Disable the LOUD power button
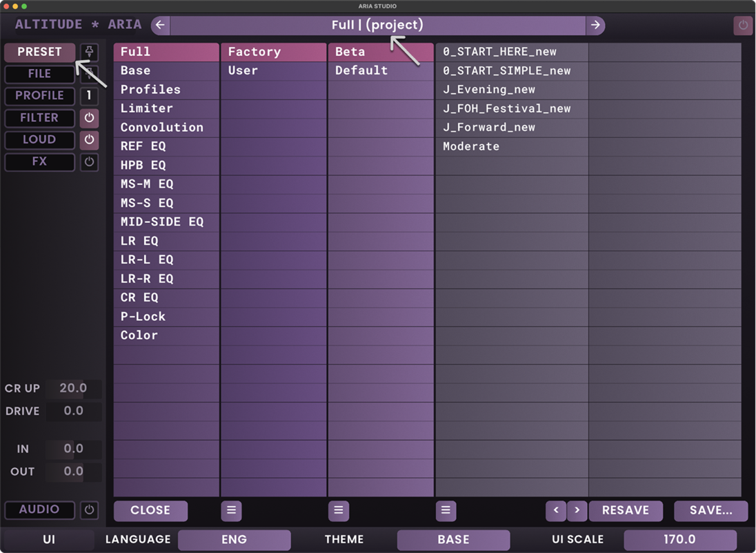The image size is (756, 553). click(x=89, y=140)
